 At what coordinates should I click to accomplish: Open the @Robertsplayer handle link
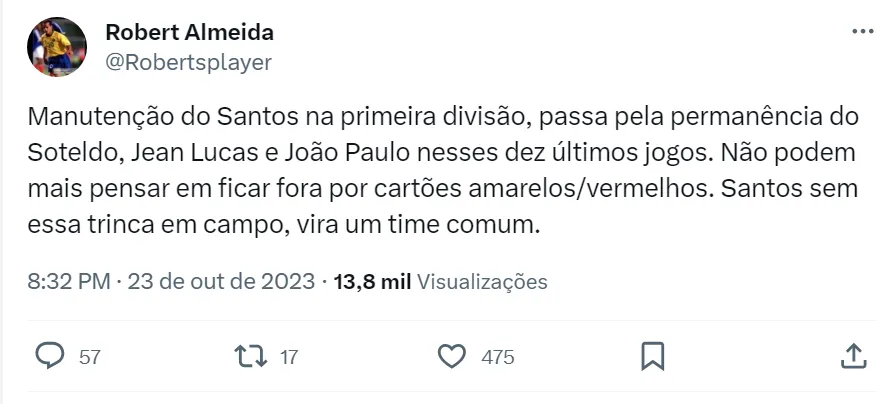coord(188,62)
